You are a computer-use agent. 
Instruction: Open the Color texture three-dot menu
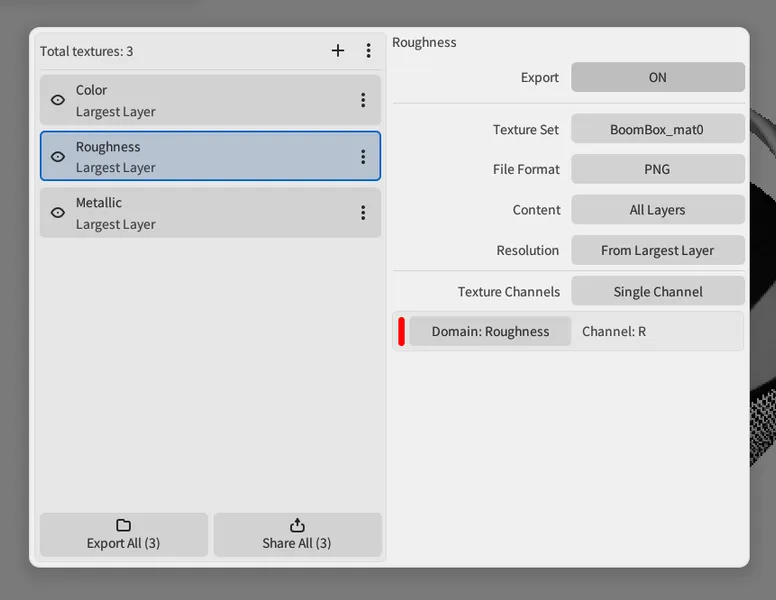tap(363, 100)
